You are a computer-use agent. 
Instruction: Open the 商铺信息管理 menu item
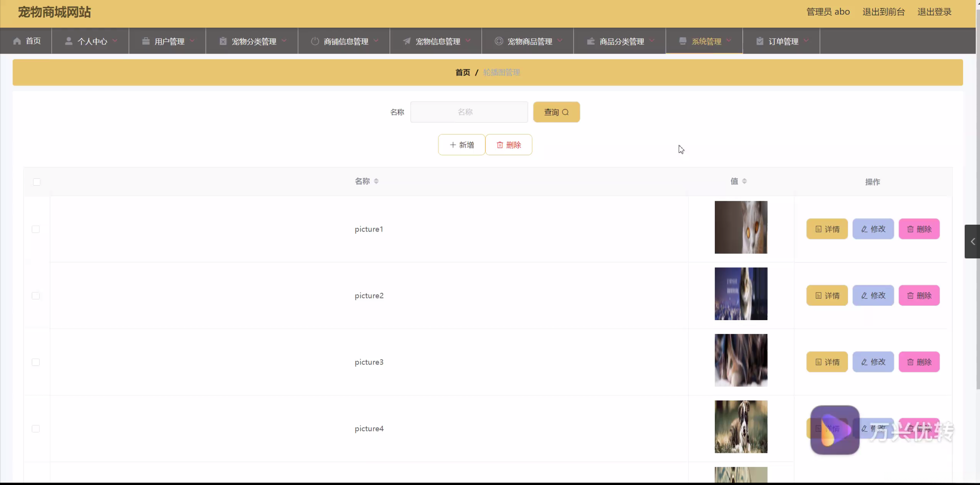point(346,41)
